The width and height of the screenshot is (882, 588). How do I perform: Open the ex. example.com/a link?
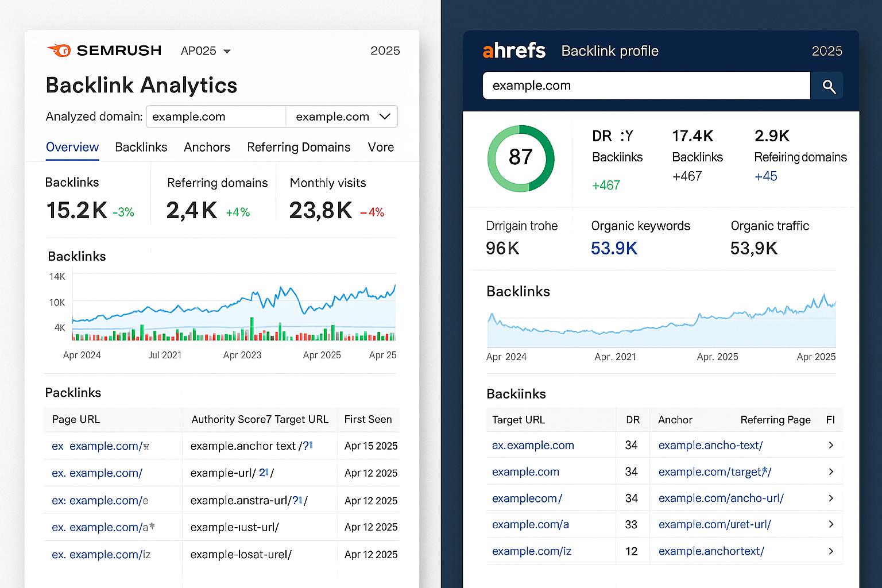click(x=103, y=527)
